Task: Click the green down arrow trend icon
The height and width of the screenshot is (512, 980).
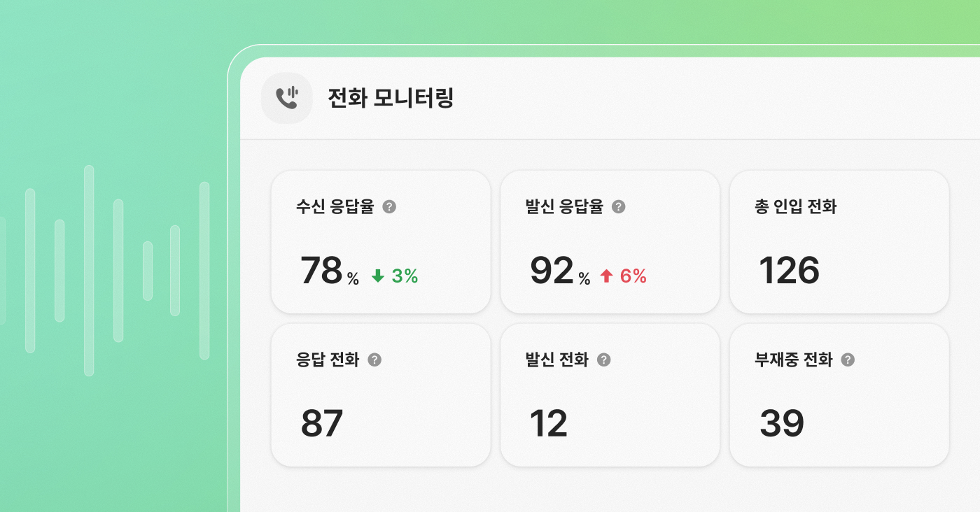Action: 378,276
